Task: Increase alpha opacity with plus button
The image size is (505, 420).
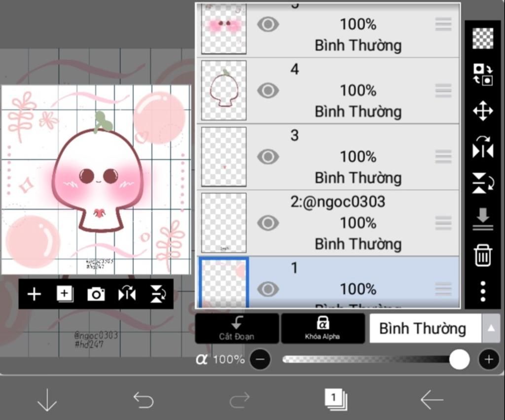Action: 489,359
